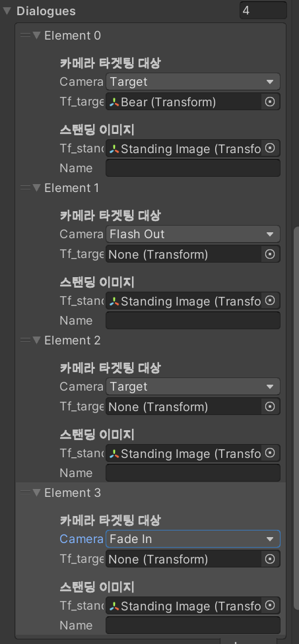This screenshot has width=299, height=644.
Task: Open object picker for Element 2 Standing Image
Action: tap(270, 453)
